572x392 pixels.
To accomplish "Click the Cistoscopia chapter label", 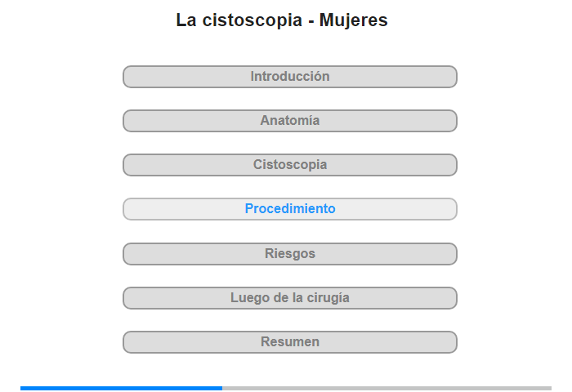I will coord(290,164).
